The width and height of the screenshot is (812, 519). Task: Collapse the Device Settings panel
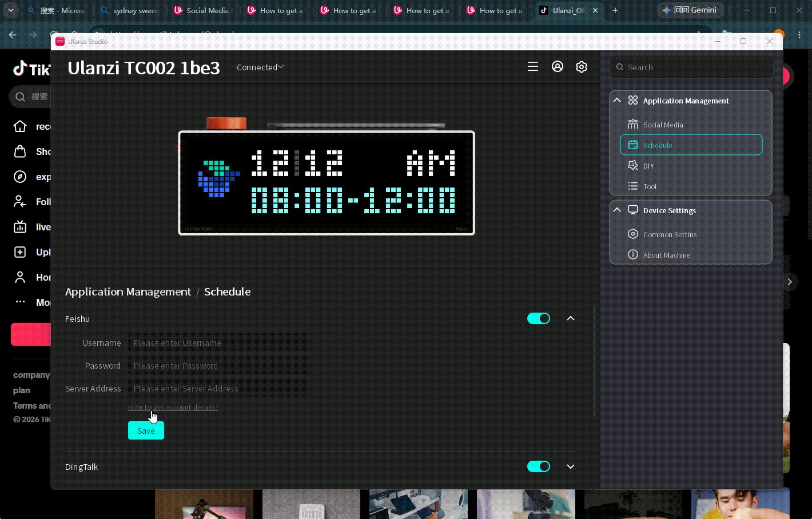coord(617,210)
